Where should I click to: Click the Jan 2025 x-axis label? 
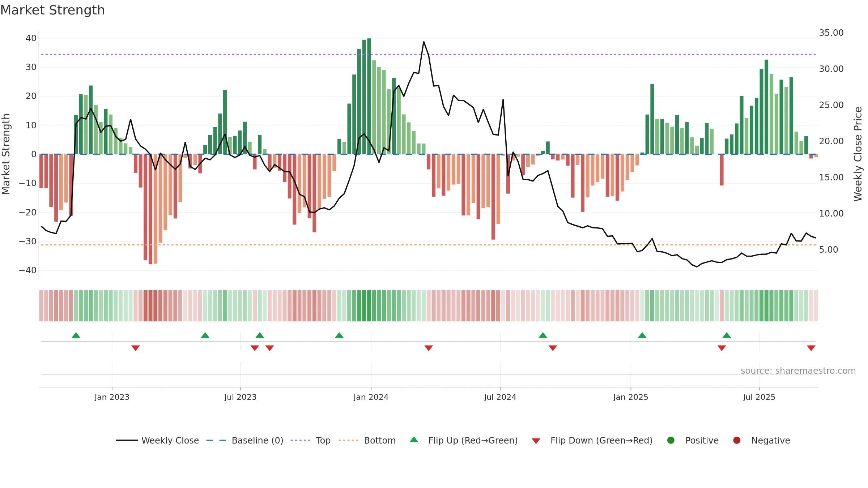pos(631,397)
